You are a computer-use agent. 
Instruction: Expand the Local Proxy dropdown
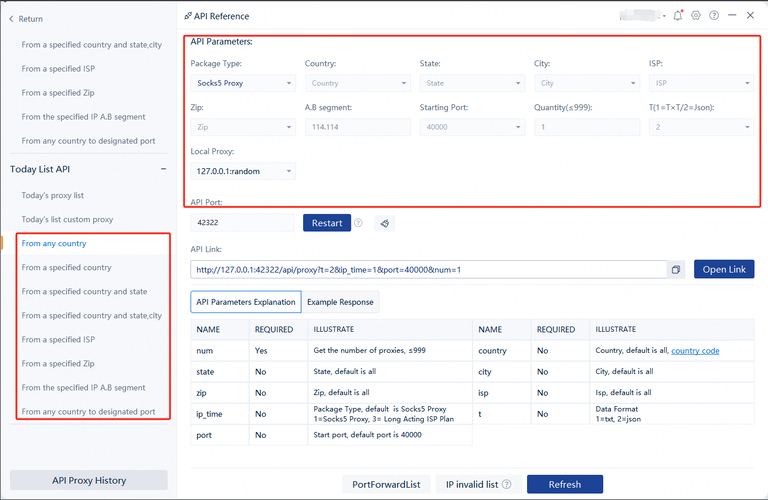(243, 171)
